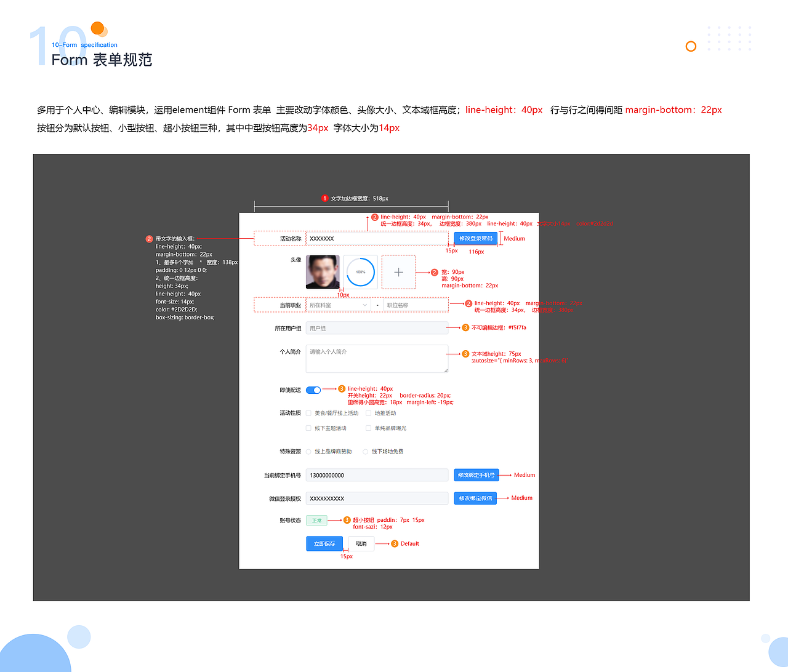Click the green 正常 status tag

click(x=316, y=521)
